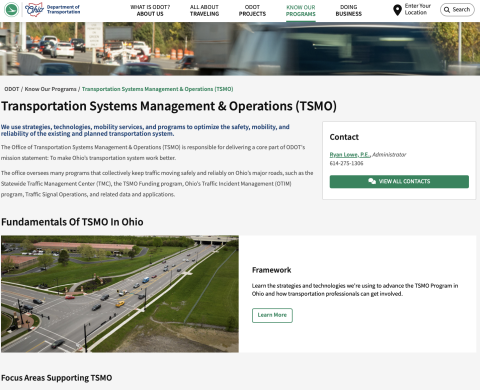This screenshot has width=480, height=390.
Task: Open the What Is ODOT? About Us menu
Action: click(x=150, y=10)
